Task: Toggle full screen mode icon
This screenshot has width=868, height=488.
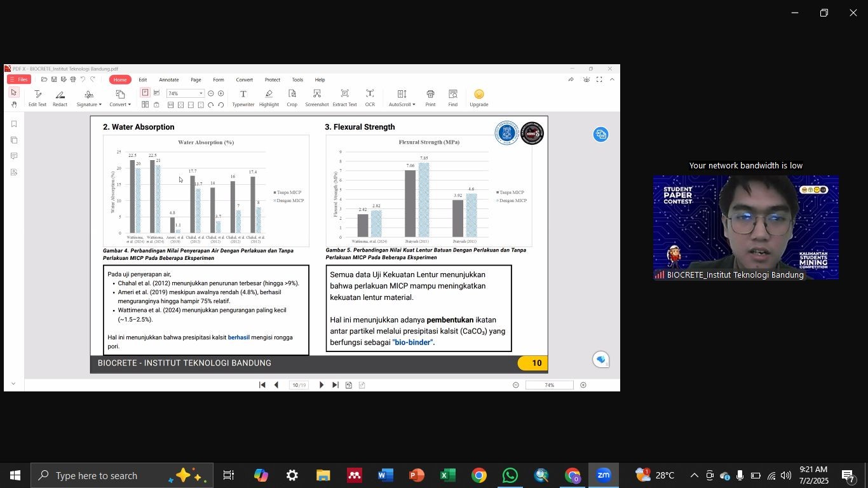Action: (x=599, y=79)
